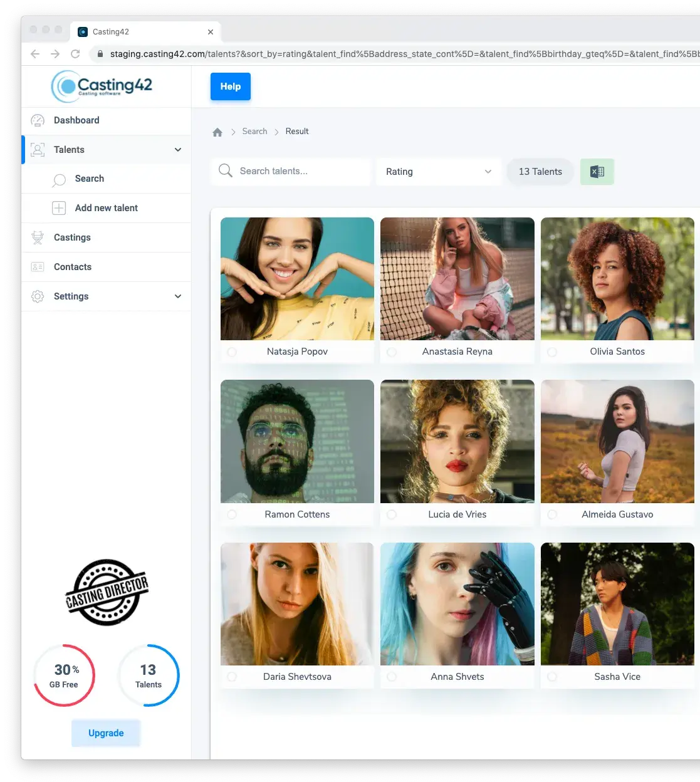Image resolution: width=700 pixels, height=782 pixels.
Task: Select the radio button for Sasha Vice
Action: click(552, 677)
